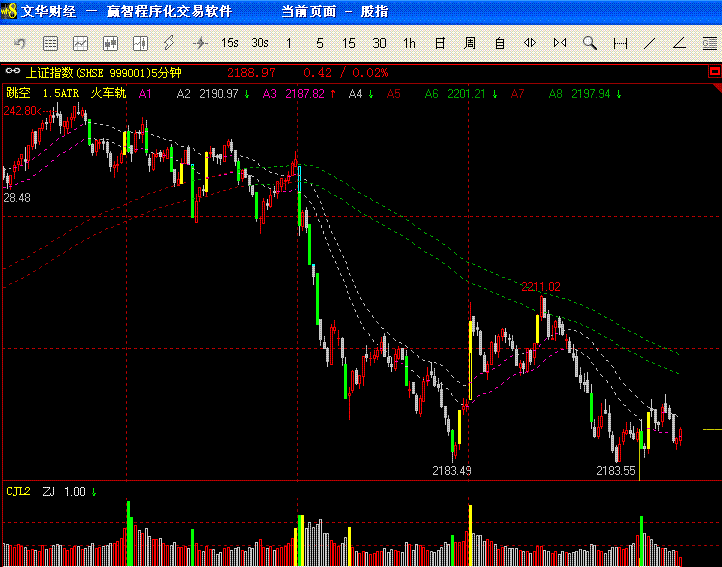Select the weekly (周) period button
Image resolution: width=722 pixels, height=567 pixels.
(470, 43)
